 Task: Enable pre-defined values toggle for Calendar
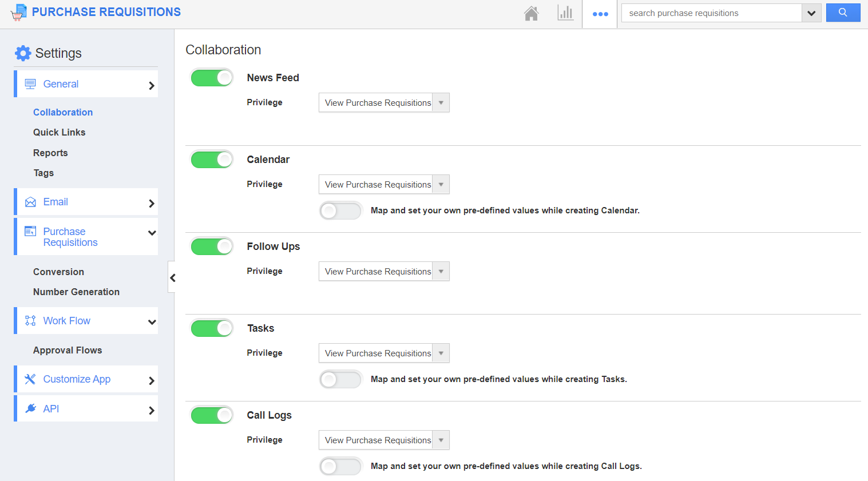click(x=340, y=211)
